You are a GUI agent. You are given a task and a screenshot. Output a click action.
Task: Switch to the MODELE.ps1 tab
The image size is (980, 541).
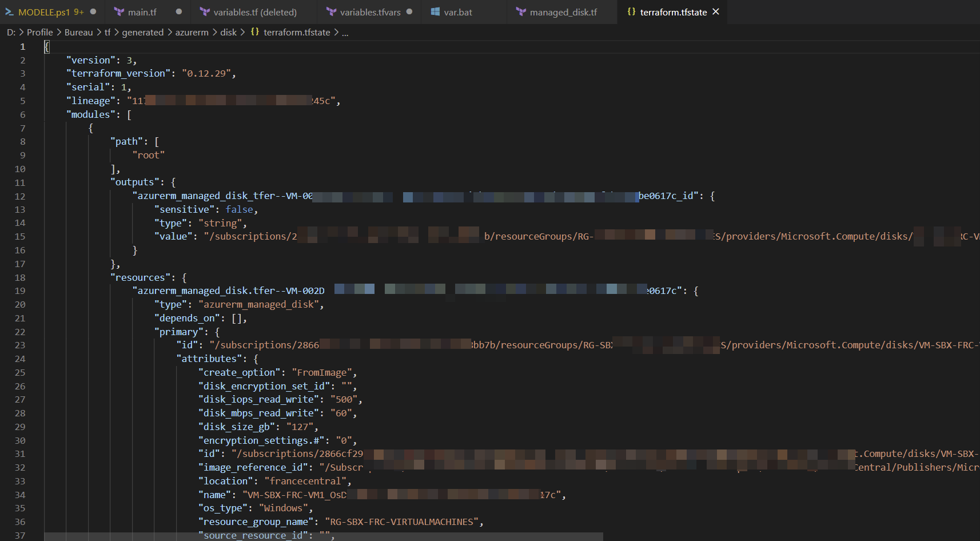click(51, 12)
